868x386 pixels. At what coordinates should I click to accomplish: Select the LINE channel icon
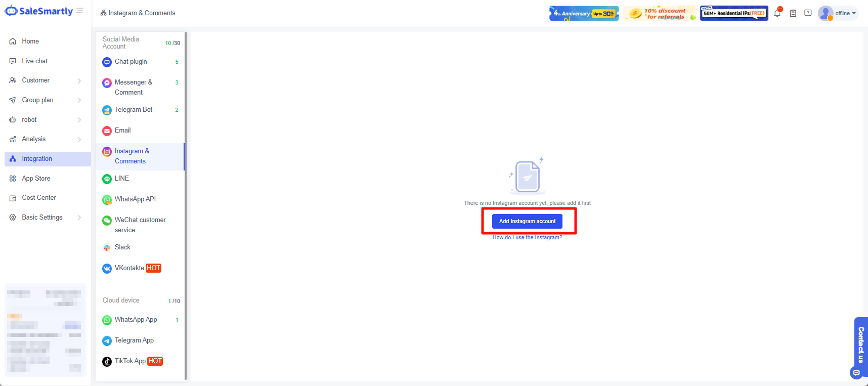pos(107,179)
